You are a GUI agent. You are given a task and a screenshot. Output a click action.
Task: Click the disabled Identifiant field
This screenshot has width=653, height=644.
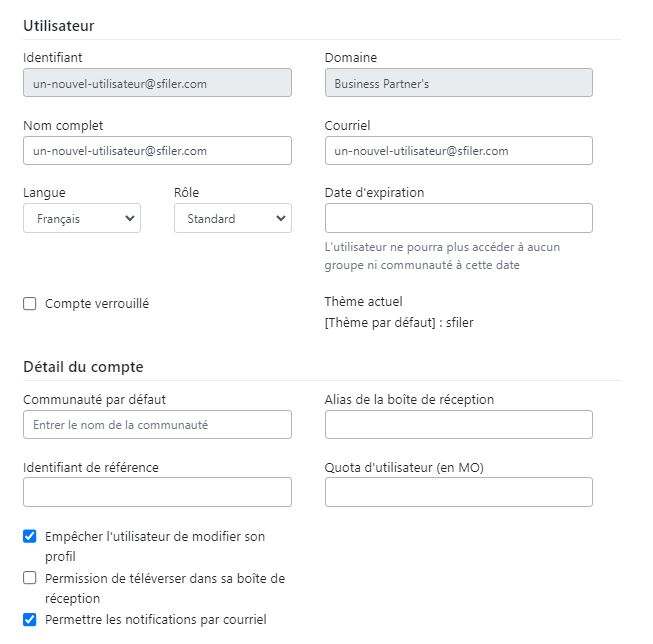point(157,83)
